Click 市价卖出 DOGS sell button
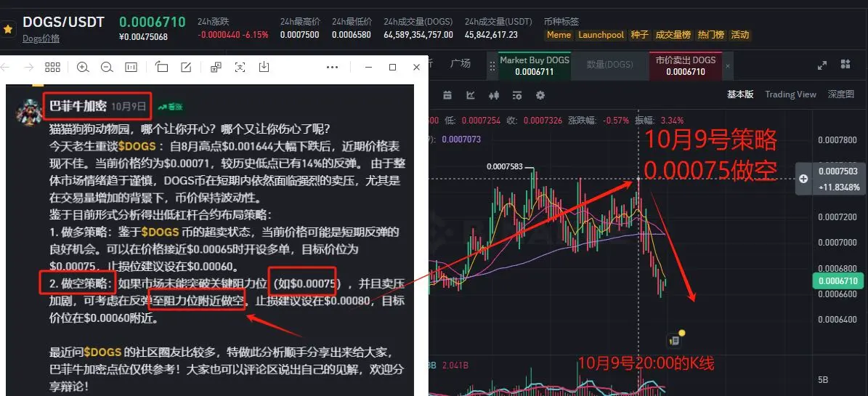The width and height of the screenshot is (868, 396). [x=686, y=65]
